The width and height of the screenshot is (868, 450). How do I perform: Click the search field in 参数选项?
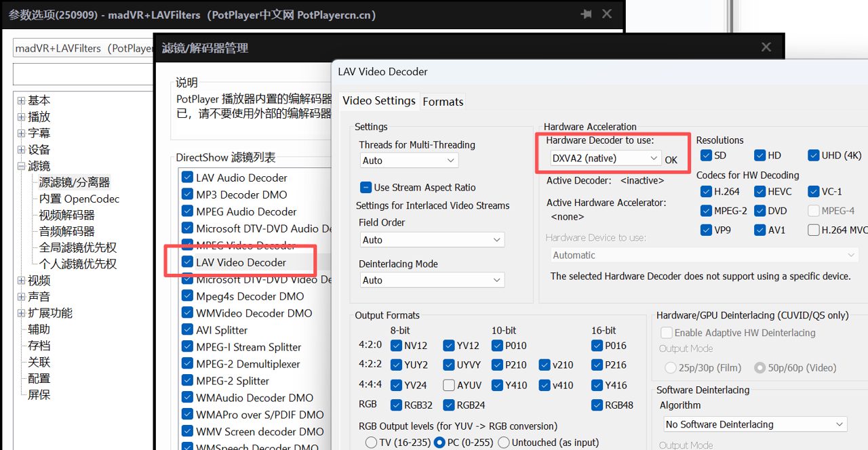pos(83,74)
